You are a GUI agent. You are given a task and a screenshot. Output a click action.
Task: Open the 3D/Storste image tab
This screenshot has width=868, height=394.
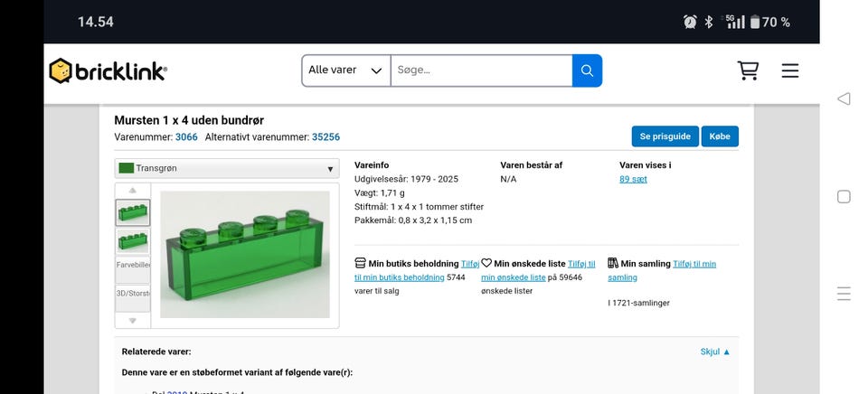(x=132, y=298)
